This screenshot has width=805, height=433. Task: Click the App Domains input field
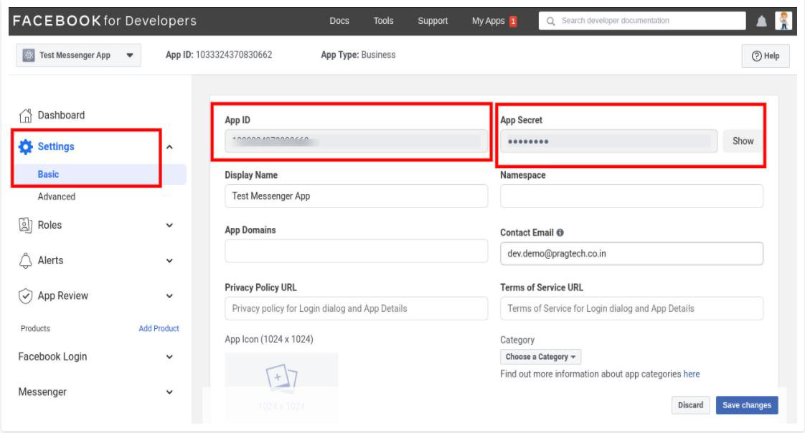tap(356, 251)
